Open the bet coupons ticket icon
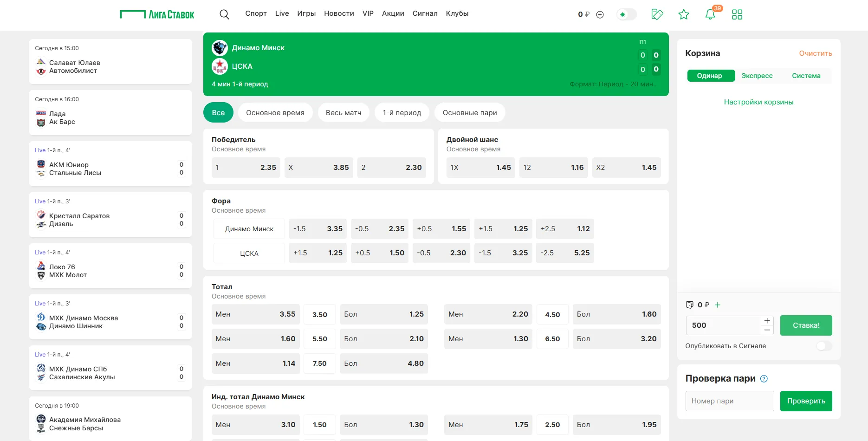Viewport: 868px width, 441px height. 657,14
